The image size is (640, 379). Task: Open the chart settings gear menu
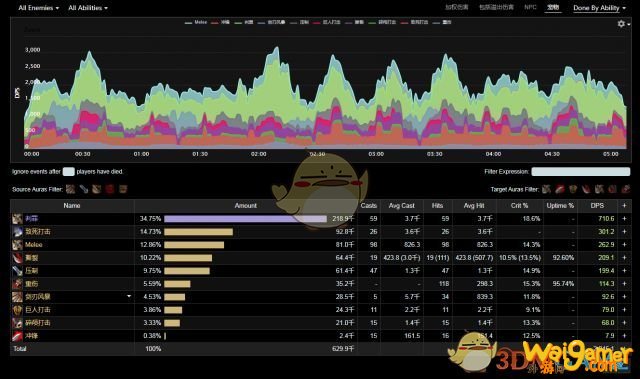(x=623, y=24)
